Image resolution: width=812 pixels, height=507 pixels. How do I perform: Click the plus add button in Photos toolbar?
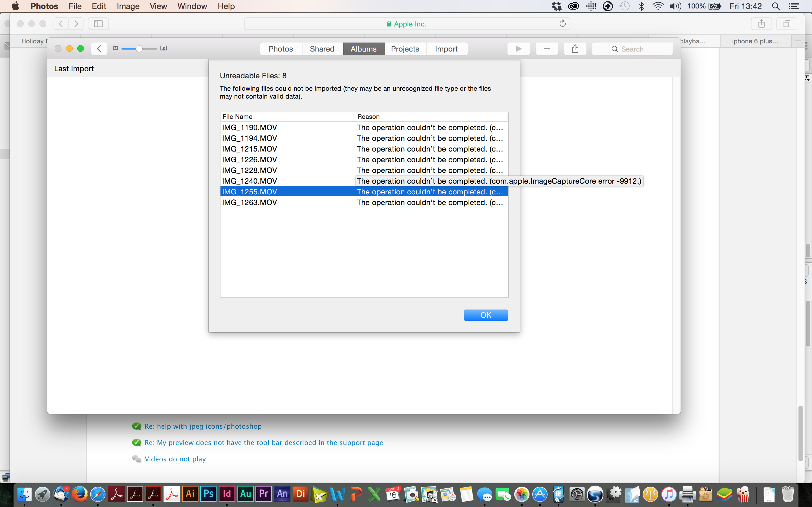click(547, 49)
